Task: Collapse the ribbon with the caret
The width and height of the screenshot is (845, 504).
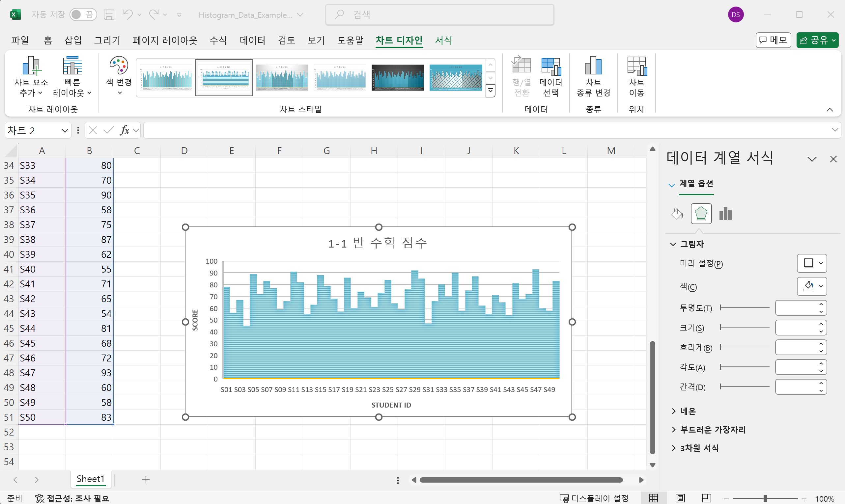Action: click(x=830, y=110)
